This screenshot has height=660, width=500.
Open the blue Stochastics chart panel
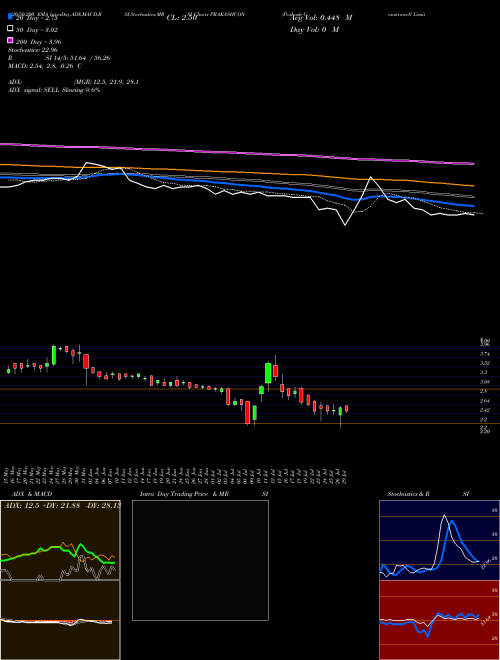[439, 540]
